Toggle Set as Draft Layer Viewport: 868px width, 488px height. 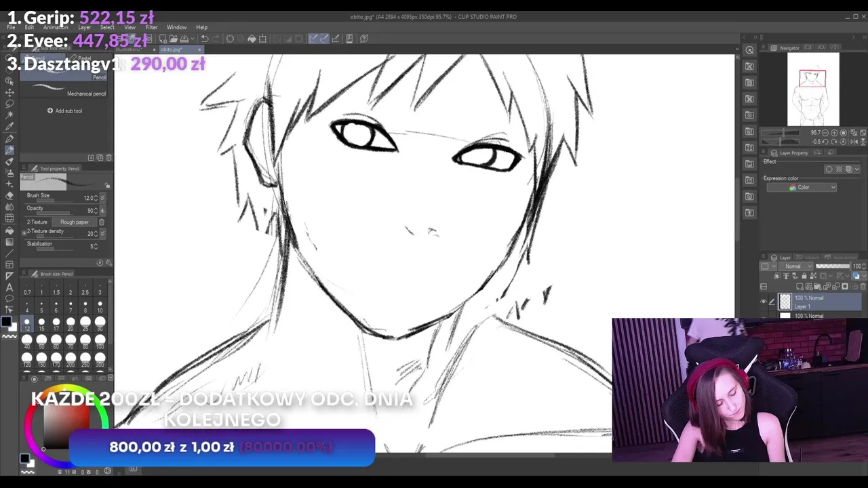click(795, 276)
